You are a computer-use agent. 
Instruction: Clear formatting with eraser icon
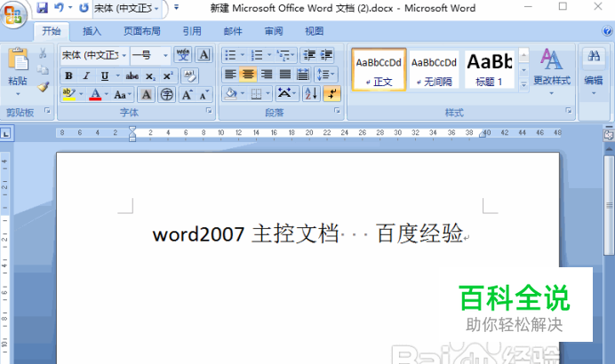point(190,75)
